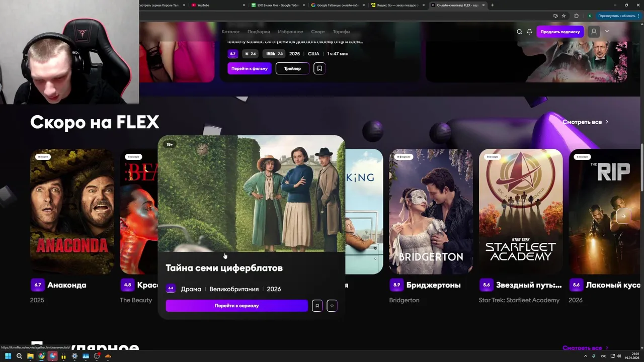Click the Бриджертоны title text
The height and width of the screenshot is (362, 644).
(433, 285)
